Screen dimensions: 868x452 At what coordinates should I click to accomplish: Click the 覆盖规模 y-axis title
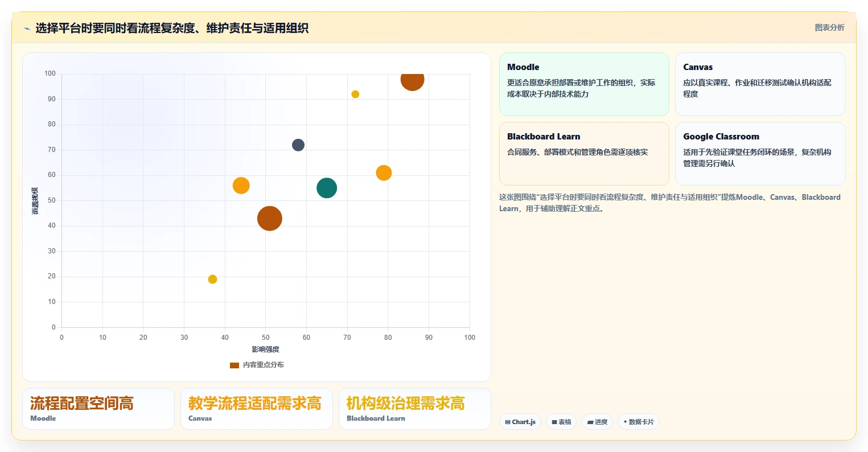tap(35, 200)
